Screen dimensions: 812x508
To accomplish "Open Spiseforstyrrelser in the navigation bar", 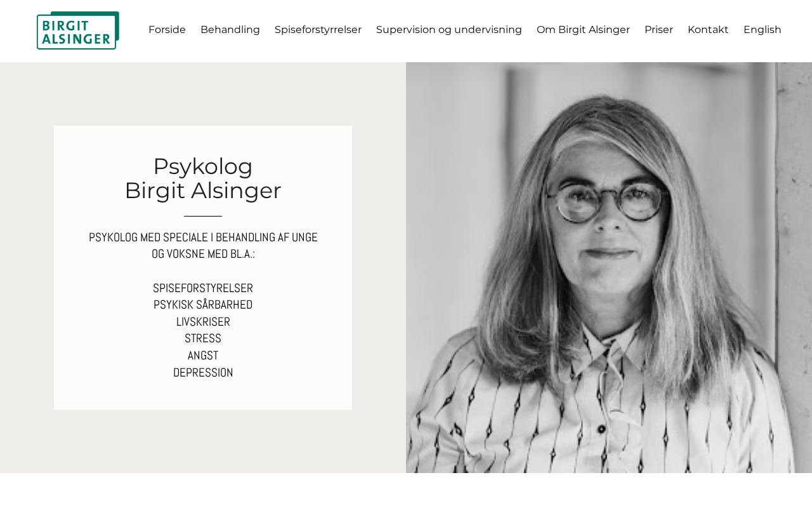I will click(x=318, y=30).
